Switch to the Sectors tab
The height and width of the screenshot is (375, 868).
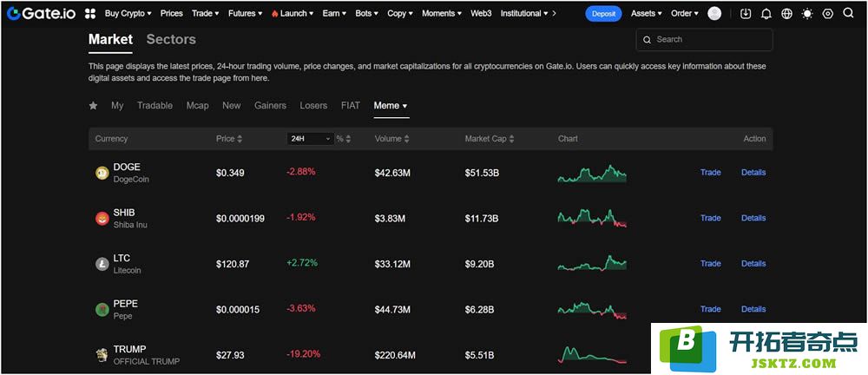[x=171, y=39]
